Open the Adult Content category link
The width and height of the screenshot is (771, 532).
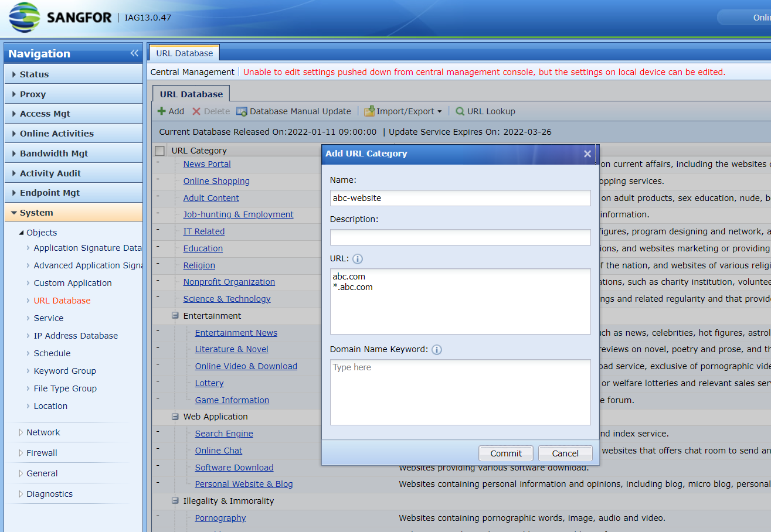click(211, 198)
